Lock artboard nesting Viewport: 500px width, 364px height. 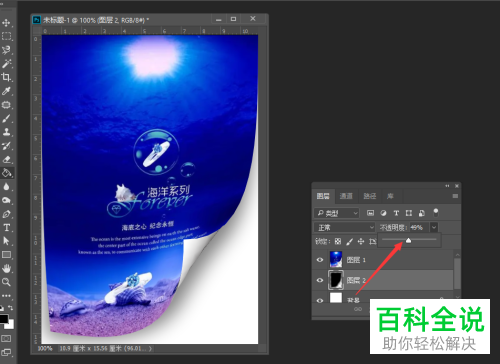click(373, 241)
